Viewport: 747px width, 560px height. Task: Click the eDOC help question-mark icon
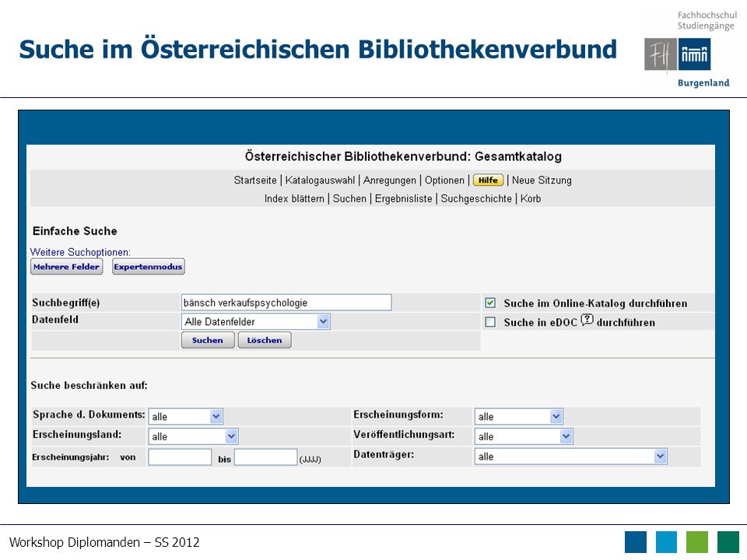[x=587, y=320]
